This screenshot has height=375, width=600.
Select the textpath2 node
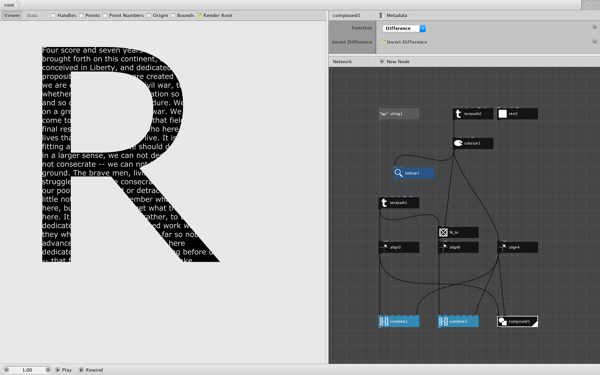[x=473, y=114]
